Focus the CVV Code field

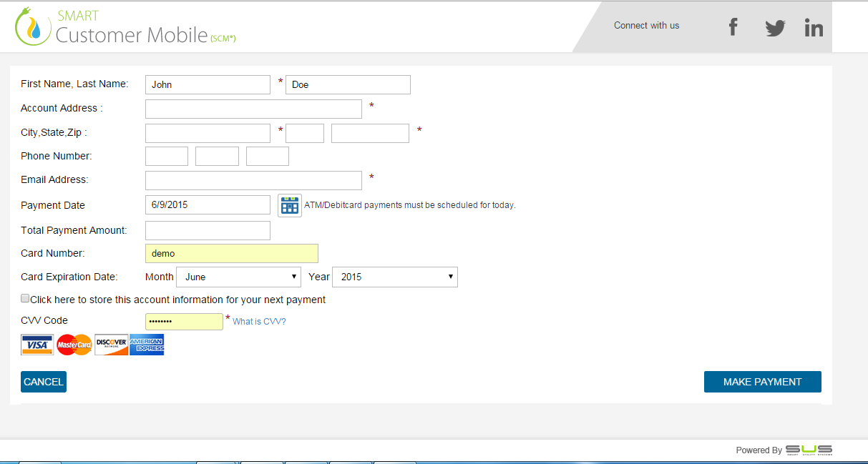click(x=184, y=322)
